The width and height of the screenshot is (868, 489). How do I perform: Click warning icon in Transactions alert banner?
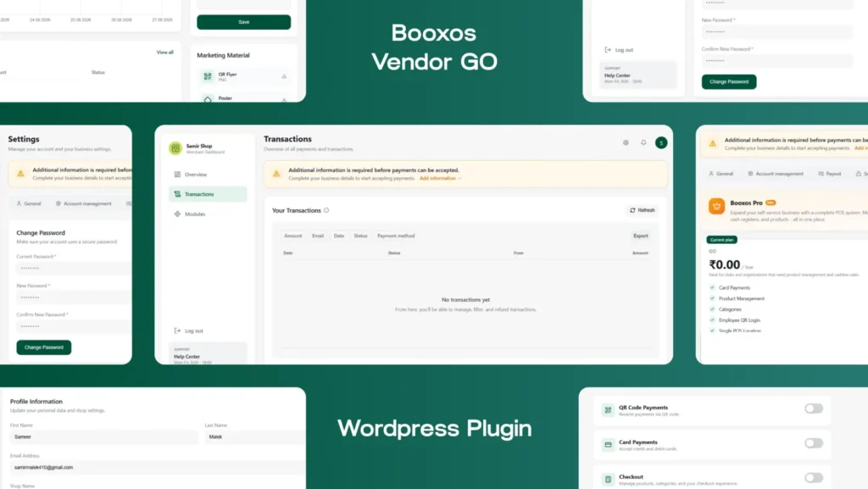pyautogui.click(x=276, y=174)
